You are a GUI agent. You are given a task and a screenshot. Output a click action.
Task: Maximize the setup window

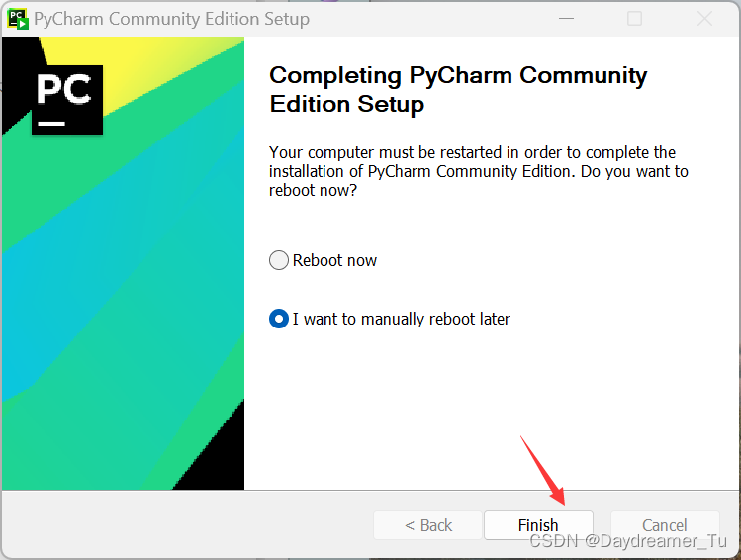coord(634,19)
